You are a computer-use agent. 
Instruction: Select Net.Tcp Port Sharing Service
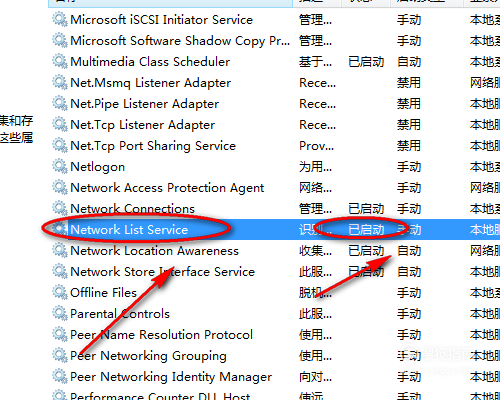click(274, 145)
